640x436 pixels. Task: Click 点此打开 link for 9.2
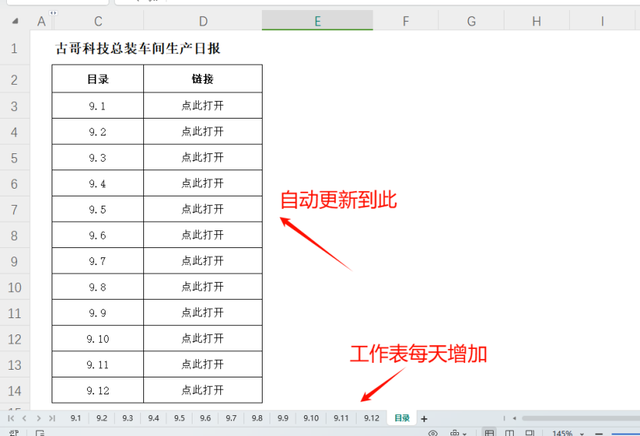point(202,131)
